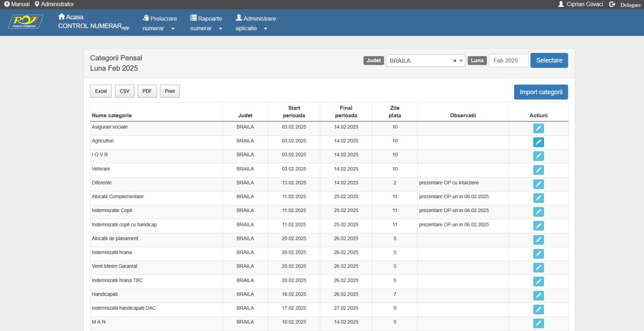644x331 pixels.
Task: Click the edit icon for Diferente
Action: point(538,184)
